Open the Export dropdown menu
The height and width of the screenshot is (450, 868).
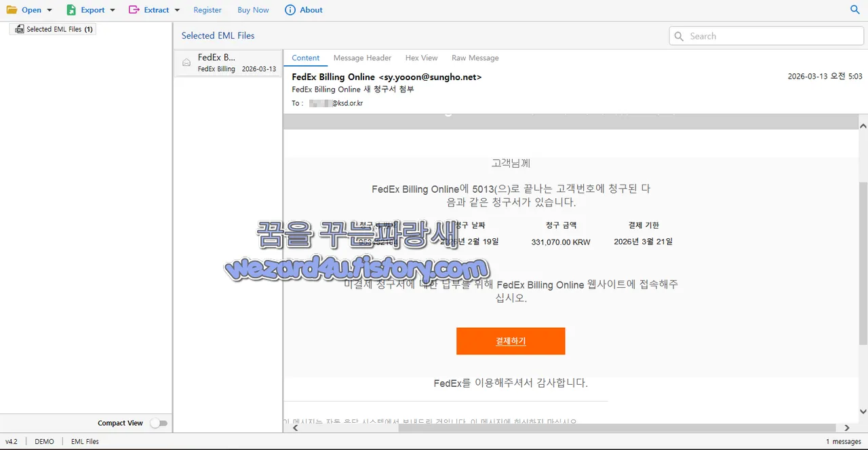click(x=111, y=10)
